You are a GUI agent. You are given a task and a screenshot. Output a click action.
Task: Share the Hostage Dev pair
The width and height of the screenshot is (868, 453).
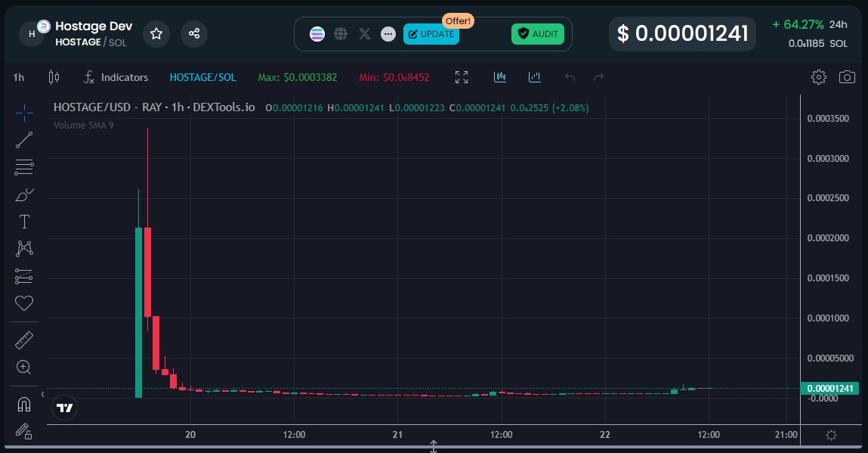click(x=193, y=34)
